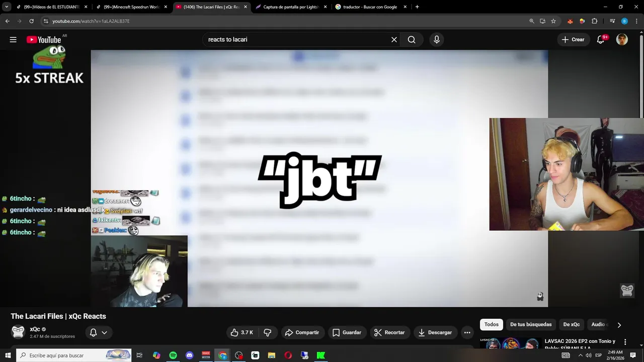Clear the search box text

[x=394, y=40]
